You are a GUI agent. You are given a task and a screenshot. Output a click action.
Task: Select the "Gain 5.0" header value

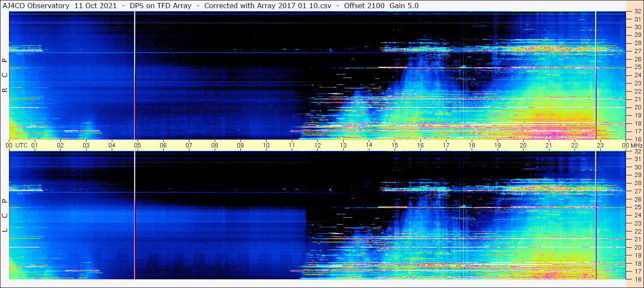[x=404, y=6]
